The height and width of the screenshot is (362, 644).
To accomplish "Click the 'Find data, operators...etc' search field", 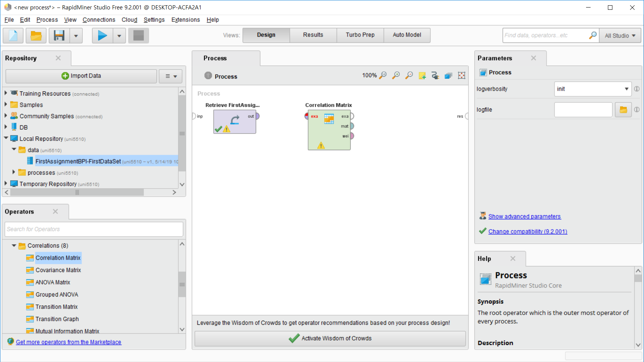I will click(546, 35).
